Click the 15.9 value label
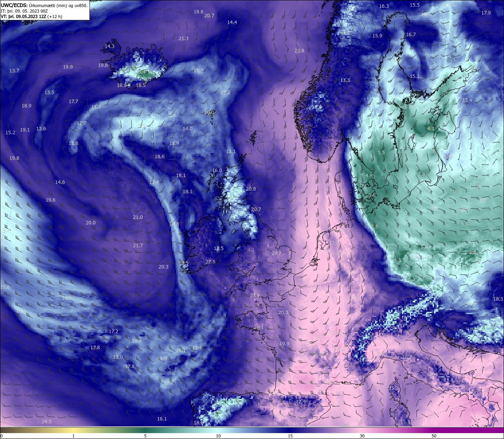Screen dimensions: 504x439 tap(377, 36)
